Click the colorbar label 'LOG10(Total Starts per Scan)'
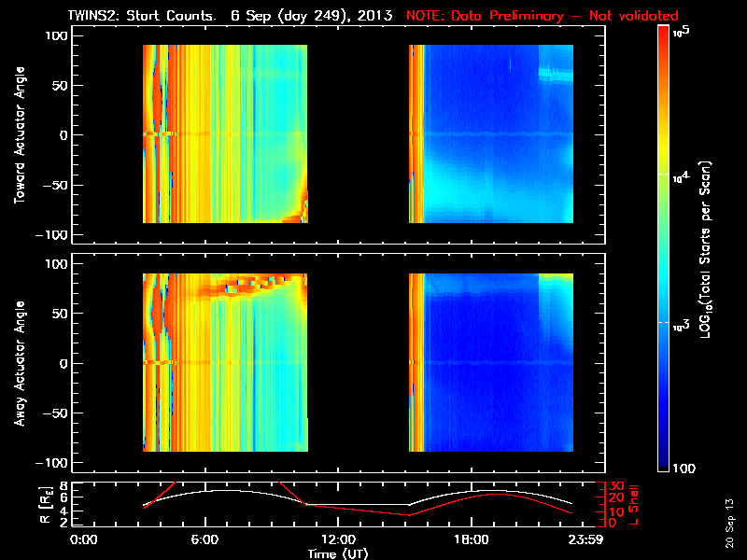 706,249
